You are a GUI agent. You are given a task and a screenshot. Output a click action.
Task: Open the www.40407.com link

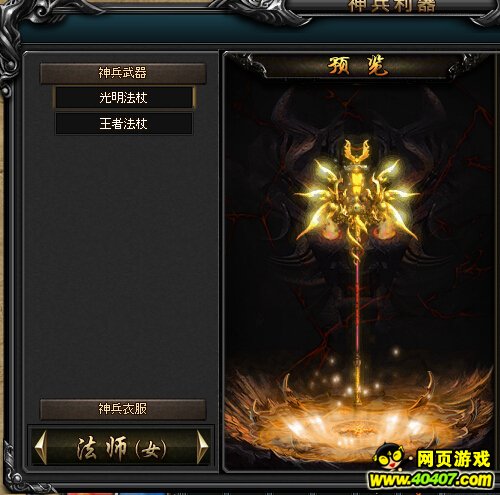pos(430,480)
